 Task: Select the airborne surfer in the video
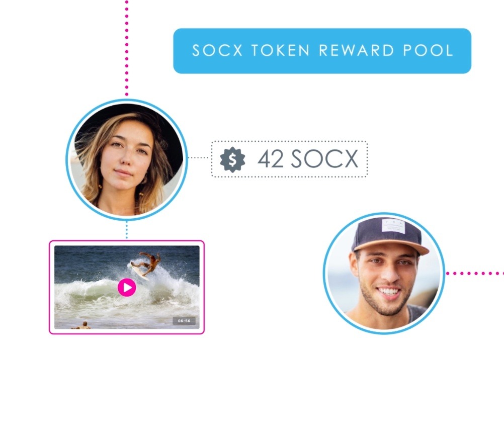pos(146,264)
